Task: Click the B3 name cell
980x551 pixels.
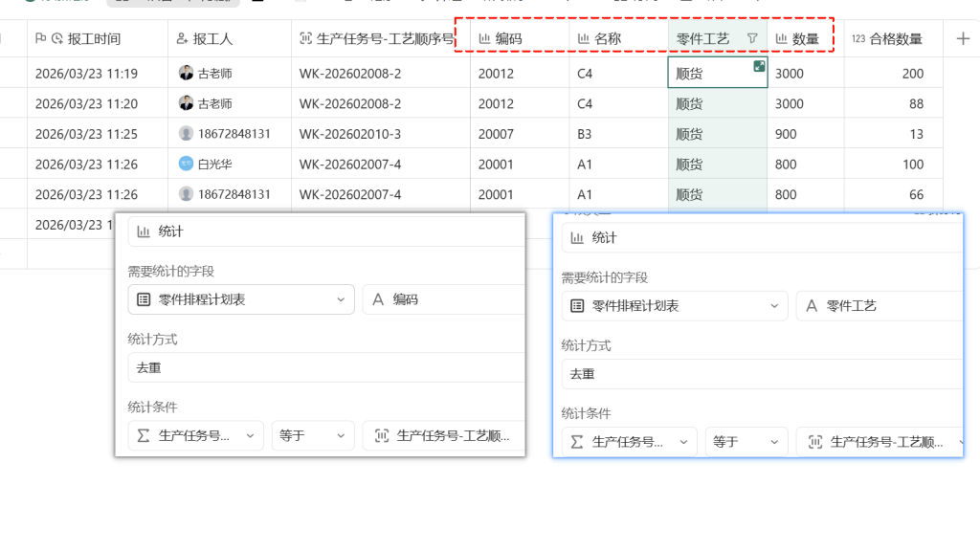Action: click(619, 134)
